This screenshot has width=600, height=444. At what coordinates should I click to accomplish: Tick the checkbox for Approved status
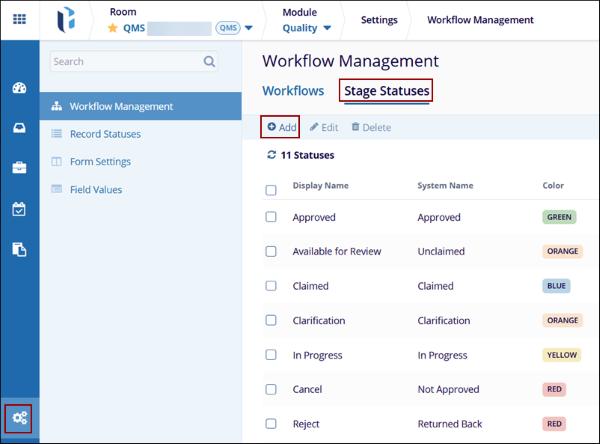click(271, 218)
